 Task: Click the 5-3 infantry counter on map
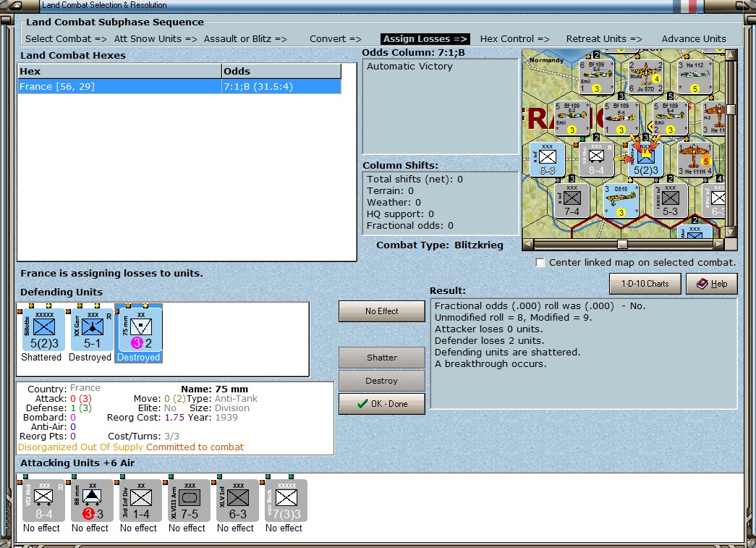(670, 201)
